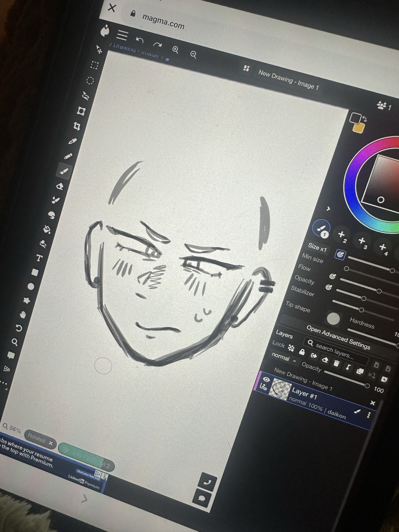Image resolution: width=399 pixels, height=532 pixels.
Task: Select the Paint Bucket fill tool
Action: (47, 229)
